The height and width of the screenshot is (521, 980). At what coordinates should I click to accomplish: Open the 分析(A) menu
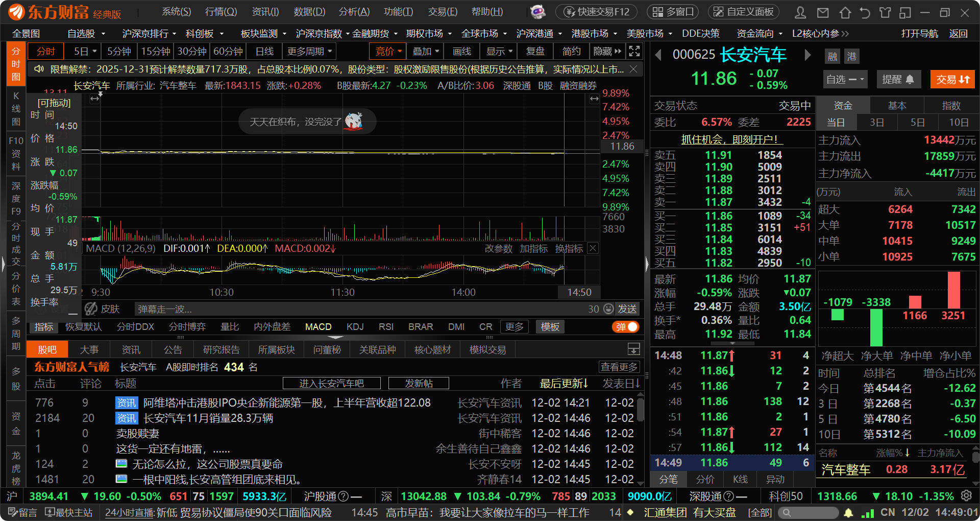point(354,12)
